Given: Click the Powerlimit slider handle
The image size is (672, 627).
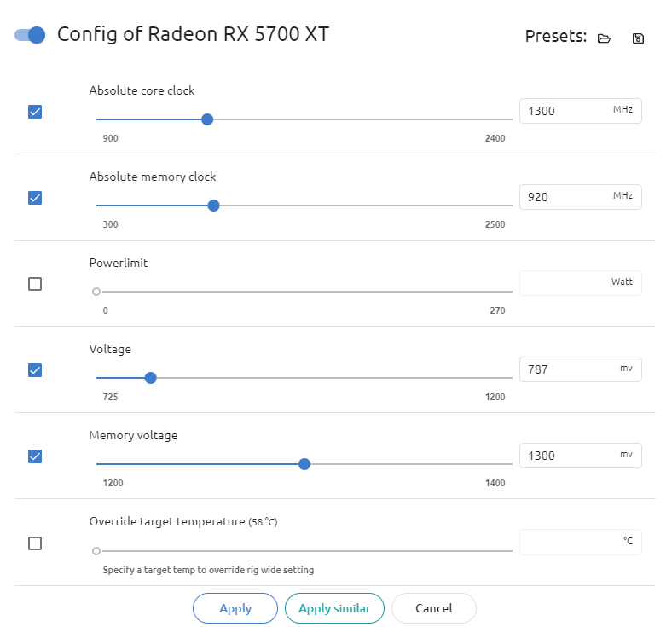Looking at the screenshot, I should pyautogui.click(x=96, y=292).
